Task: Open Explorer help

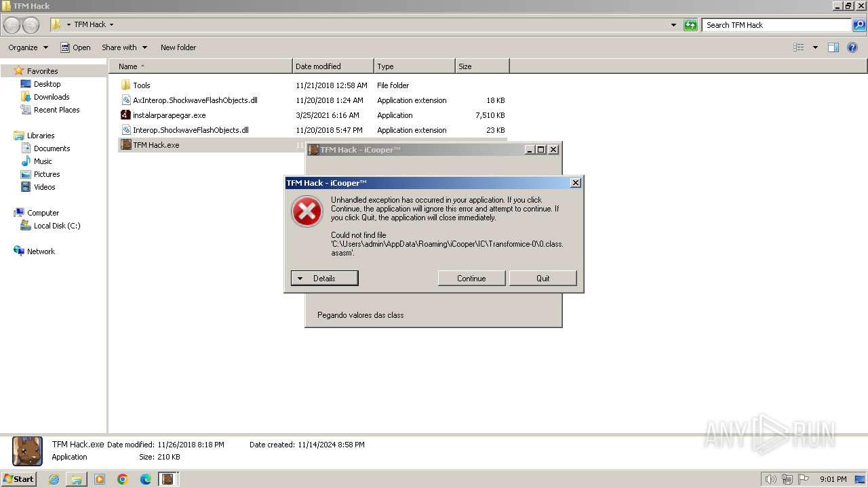Action: click(x=852, y=47)
